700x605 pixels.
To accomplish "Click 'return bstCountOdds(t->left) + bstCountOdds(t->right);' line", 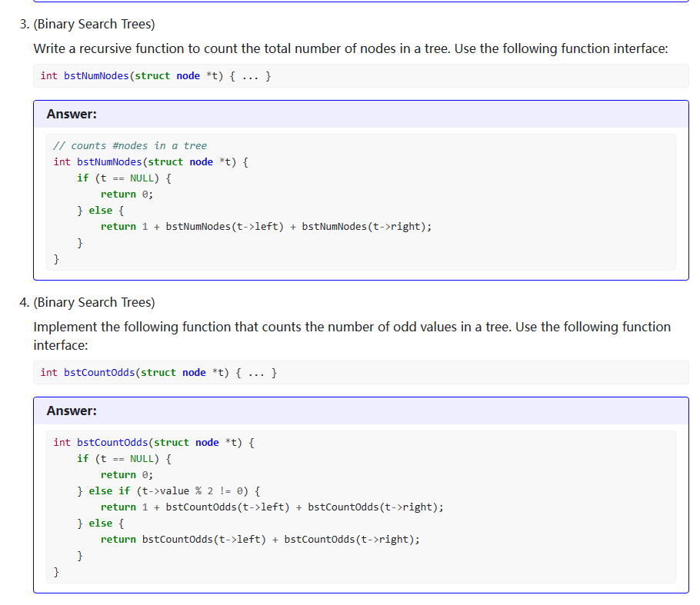I will (260, 540).
